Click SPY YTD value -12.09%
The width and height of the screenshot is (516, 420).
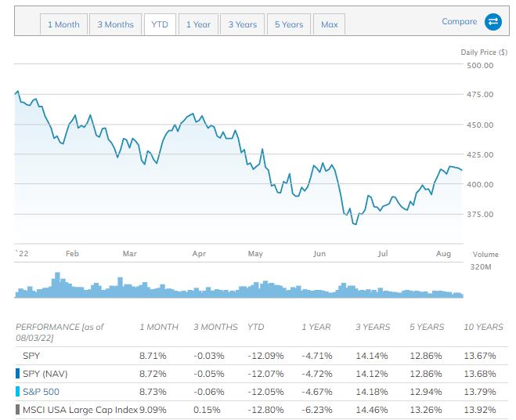[x=265, y=356]
